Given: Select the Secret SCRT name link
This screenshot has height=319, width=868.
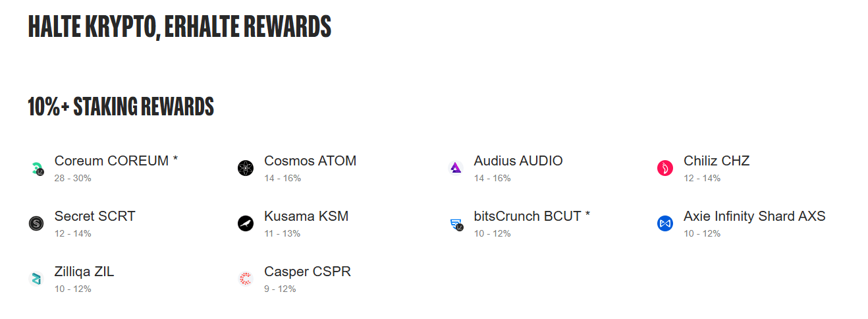Looking at the screenshot, I should (95, 216).
